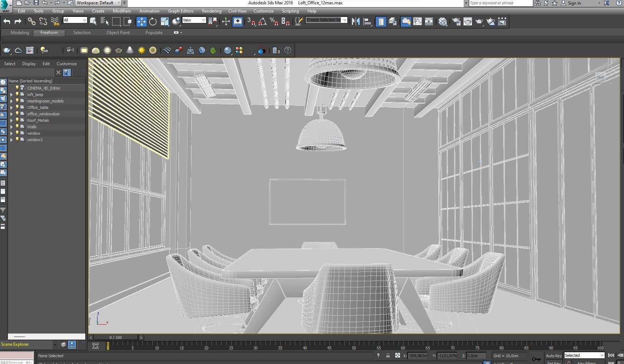Image resolution: width=624 pixels, height=364 pixels.
Task: Click the keyword search box
Action: click(x=501, y=3)
